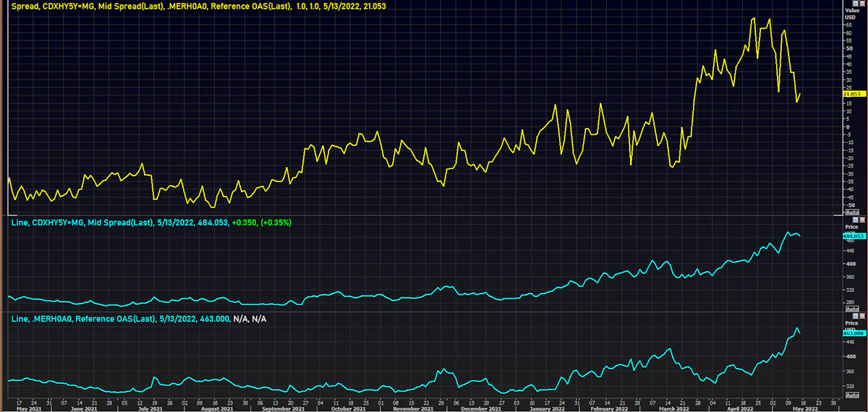Click the yellow 21.053 last value tag

(x=854, y=94)
